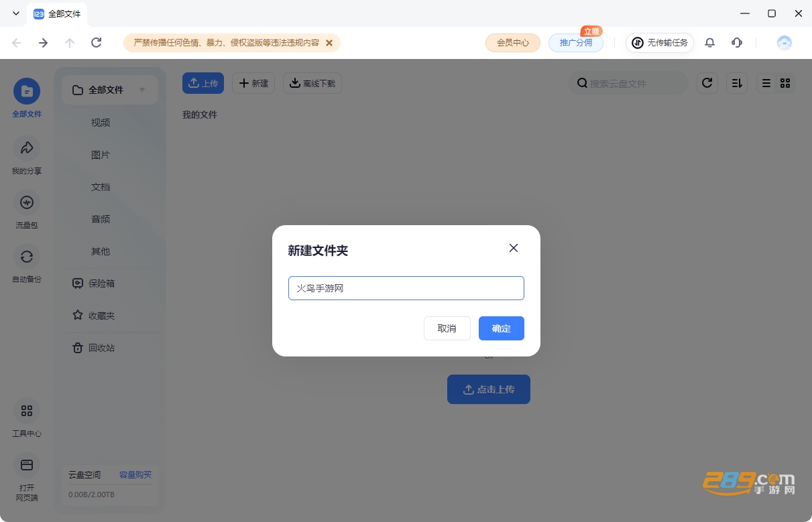
Task: Click the 我的文件 breadcrumb
Action: click(200, 115)
